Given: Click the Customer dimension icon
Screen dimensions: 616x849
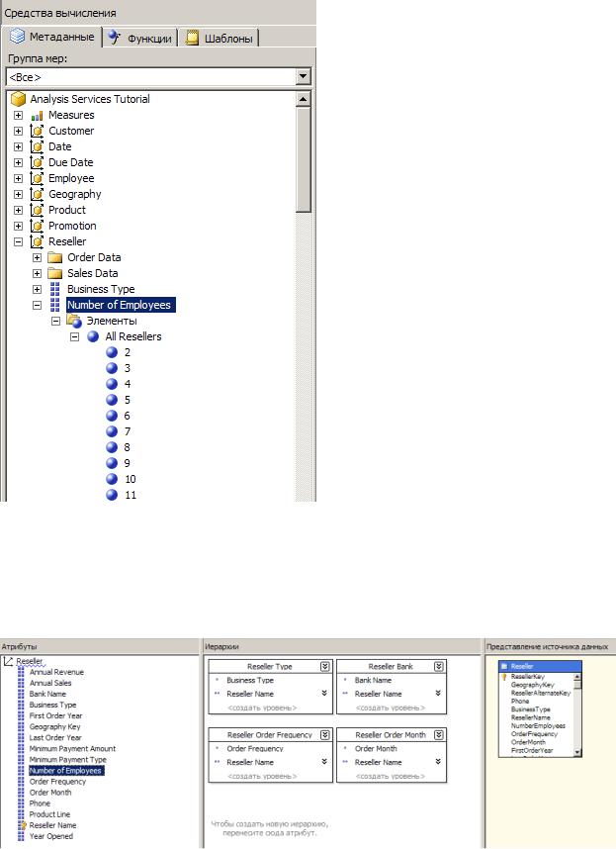Looking at the screenshot, I should point(37,131).
